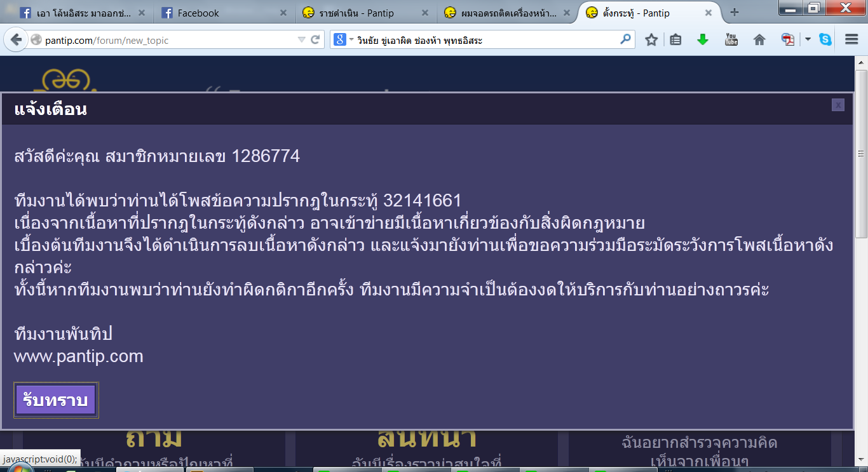Viewport: 868px width, 472px height.
Task: Click the line mentioning กระทู้ 32141661
Action: point(238,201)
